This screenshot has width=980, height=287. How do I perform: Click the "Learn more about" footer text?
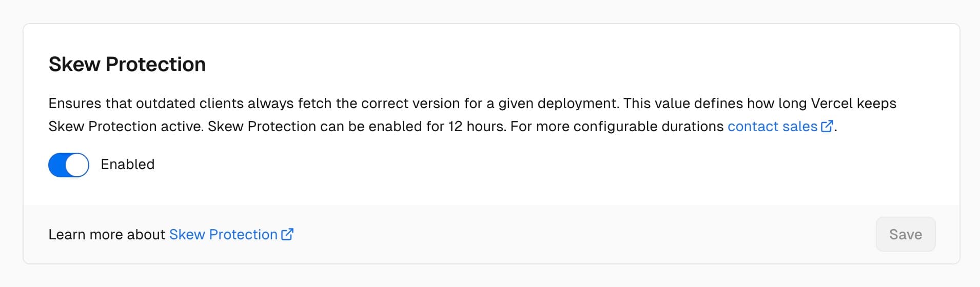[107, 235]
